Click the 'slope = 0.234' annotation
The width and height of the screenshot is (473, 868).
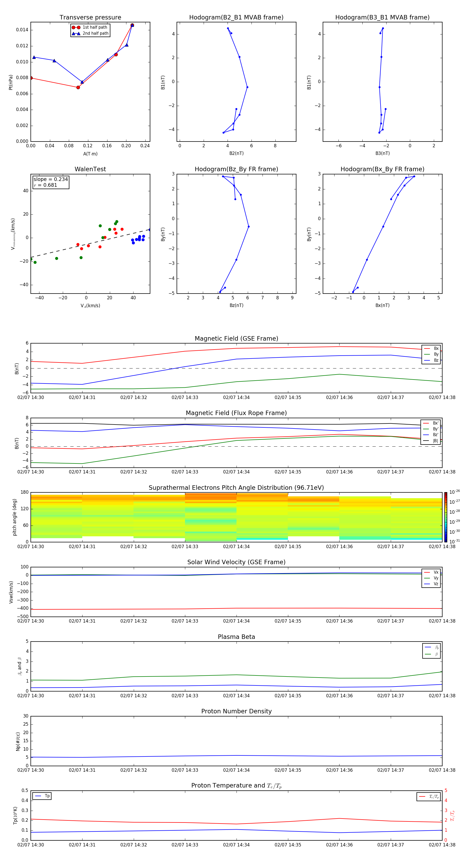[51, 179]
